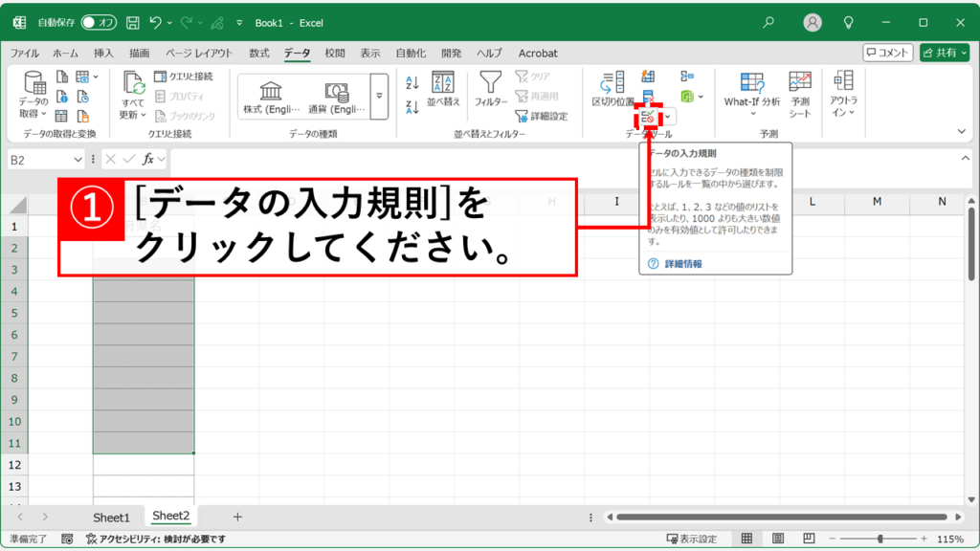Click the Forecast Sheet (予測シート) icon

800,95
